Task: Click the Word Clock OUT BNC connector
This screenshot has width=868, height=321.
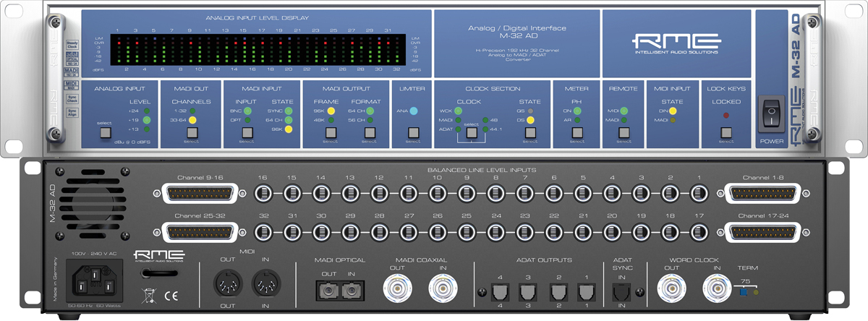Action: (673, 290)
